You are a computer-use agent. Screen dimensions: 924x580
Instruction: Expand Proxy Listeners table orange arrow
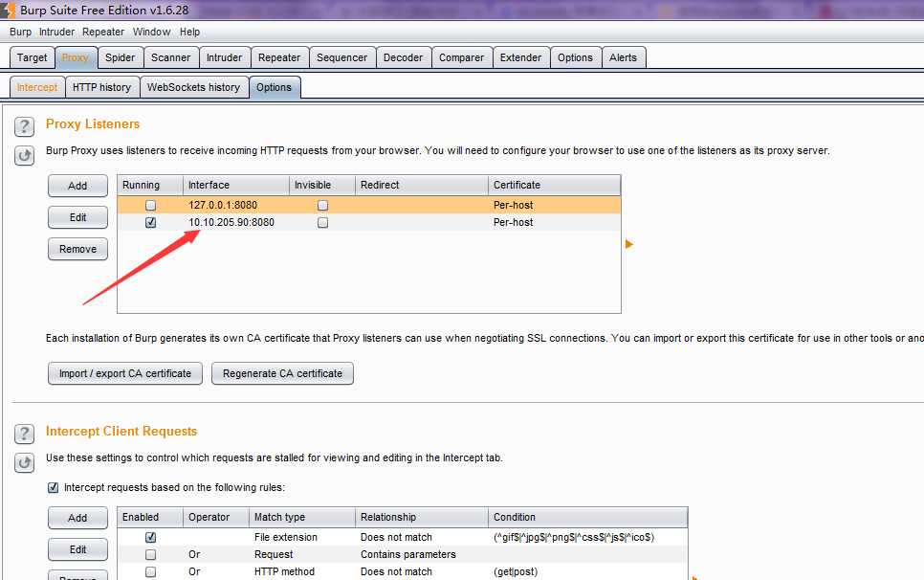click(628, 244)
